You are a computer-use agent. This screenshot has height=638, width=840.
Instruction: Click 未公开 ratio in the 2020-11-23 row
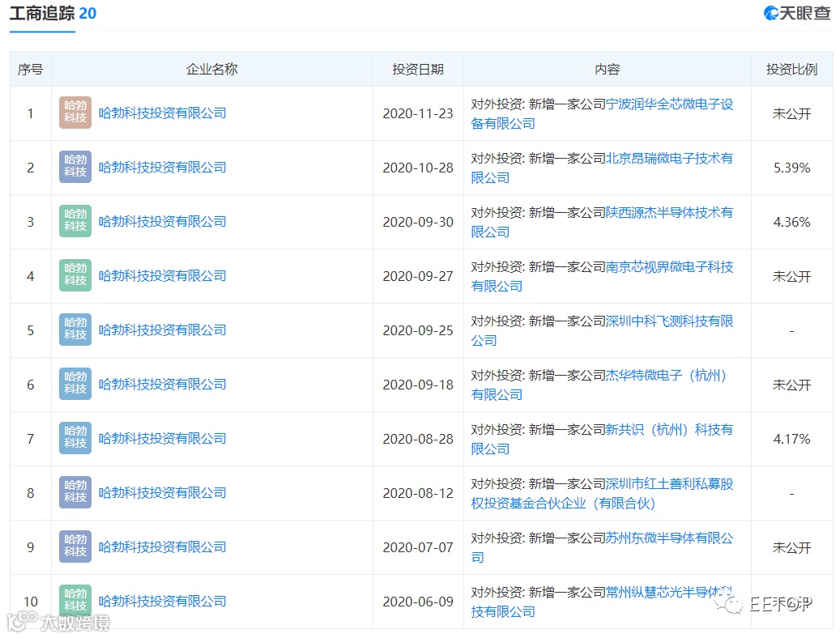click(791, 113)
